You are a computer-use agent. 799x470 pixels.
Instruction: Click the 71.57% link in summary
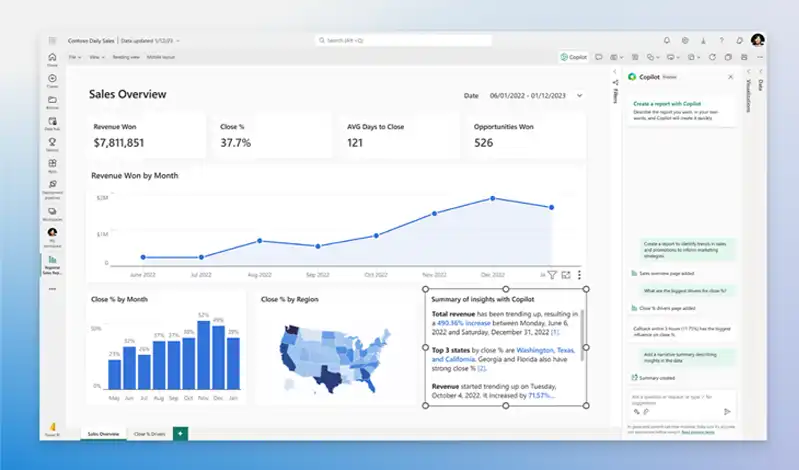coord(541,396)
